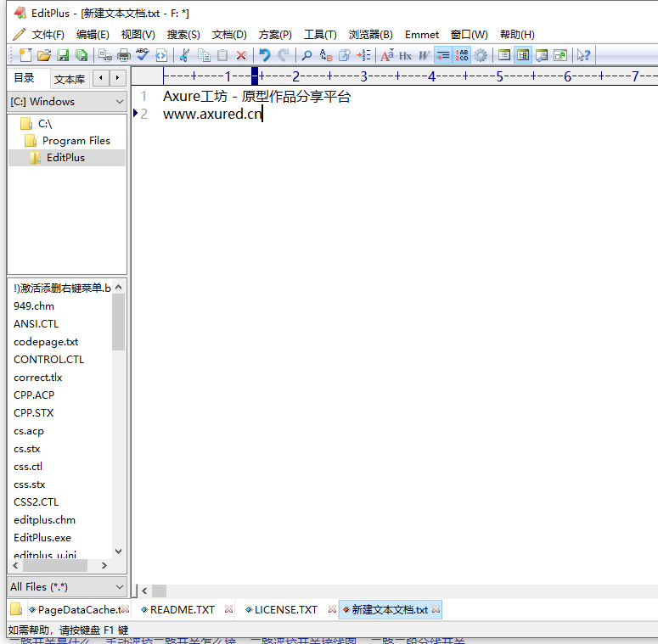Open the 视图(V) menu

coord(138,35)
